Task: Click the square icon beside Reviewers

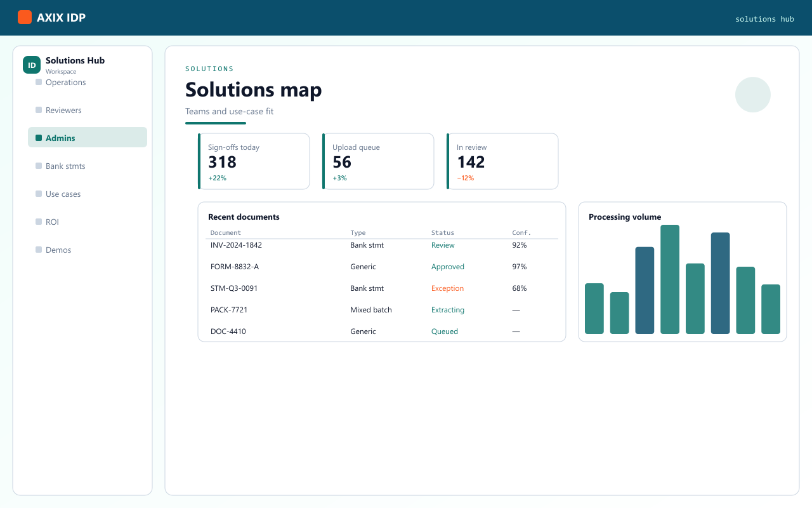Action: pyautogui.click(x=39, y=110)
